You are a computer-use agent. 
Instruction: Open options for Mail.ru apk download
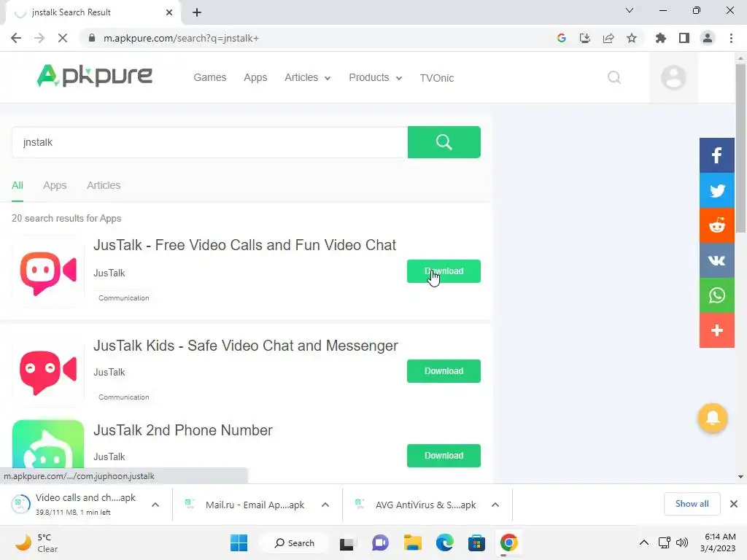pyautogui.click(x=325, y=505)
